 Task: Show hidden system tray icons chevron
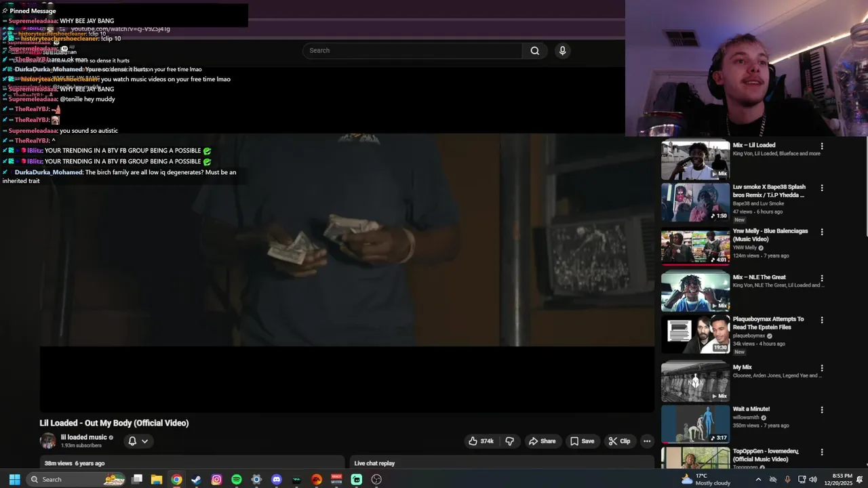pyautogui.click(x=758, y=479)
